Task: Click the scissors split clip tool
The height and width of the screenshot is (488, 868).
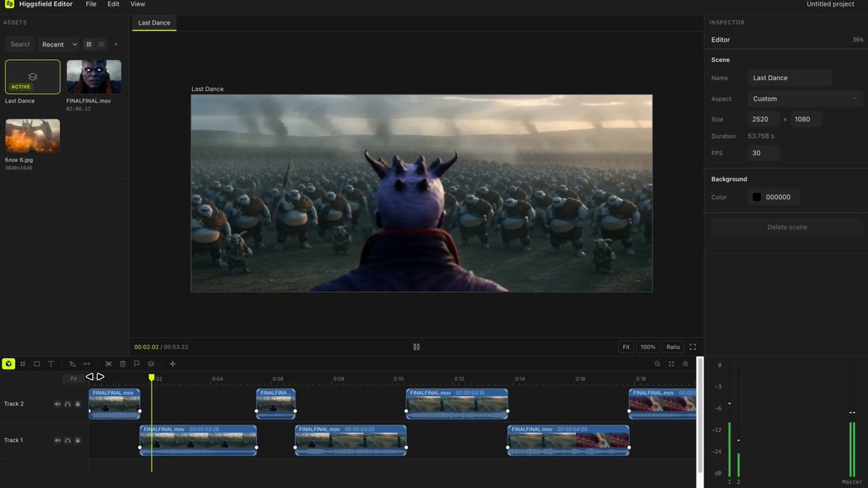Action: tap(109, 364)
